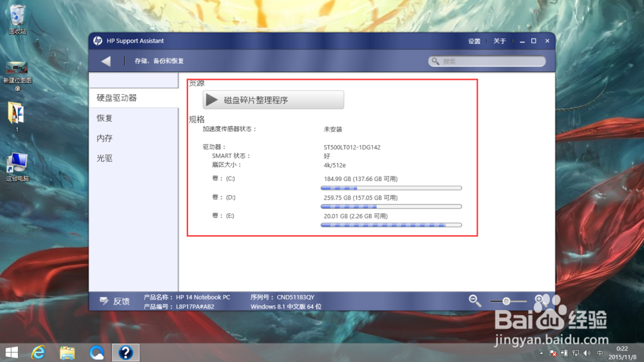The height and width of the screenshot is (362, 644).
Task: Click the zoom slider handle
Action: coord(506,301)
